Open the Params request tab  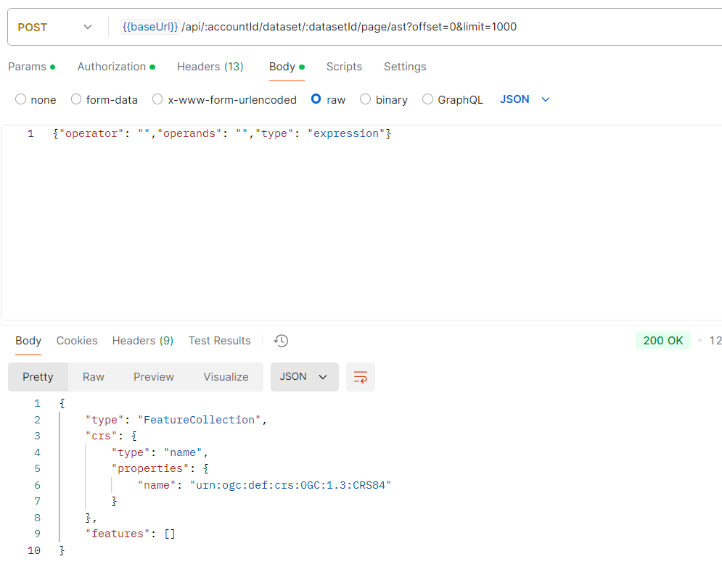pos(32,67)
